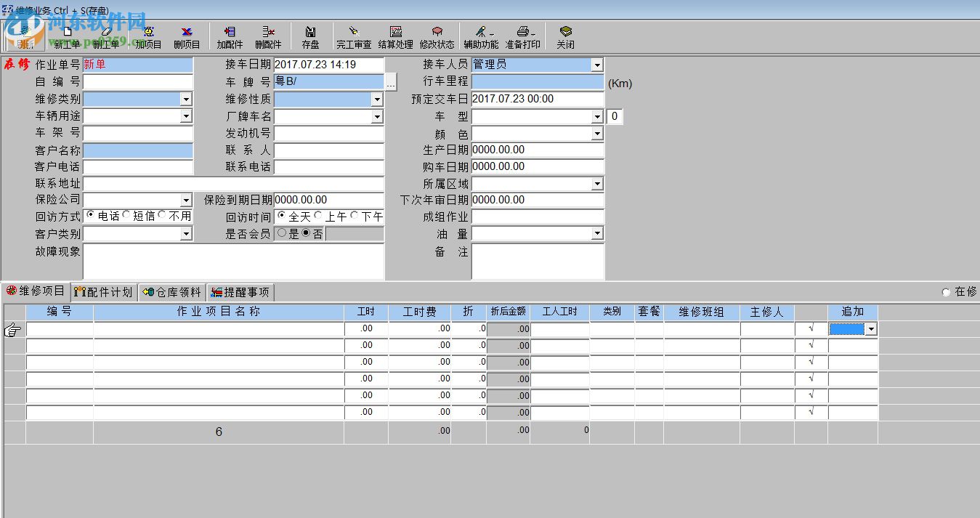
Task: Click the 加配件 icon to add parts
Action: [x=230, y=35]
